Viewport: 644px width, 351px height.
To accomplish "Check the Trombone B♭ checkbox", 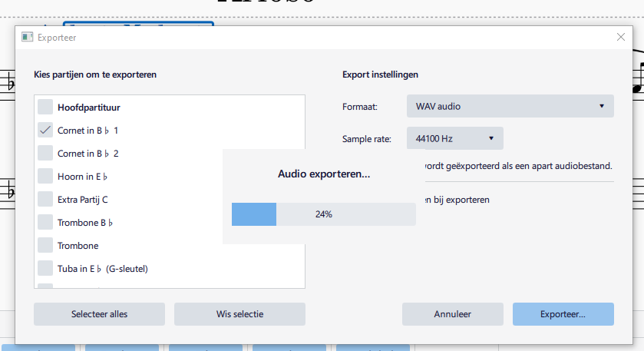I will pos(45,222).
